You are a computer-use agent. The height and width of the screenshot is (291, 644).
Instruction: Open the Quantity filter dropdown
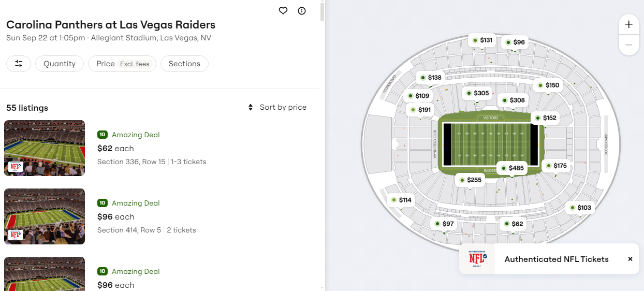pyautogui.click(x=60, y=64)
